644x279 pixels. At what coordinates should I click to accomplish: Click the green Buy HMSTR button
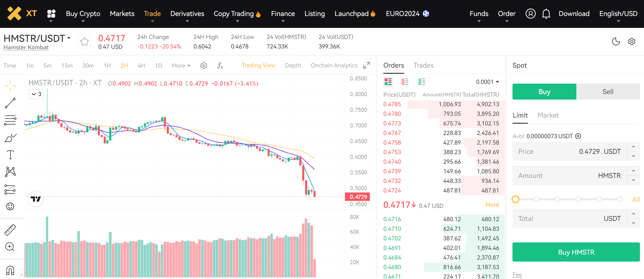576,252
